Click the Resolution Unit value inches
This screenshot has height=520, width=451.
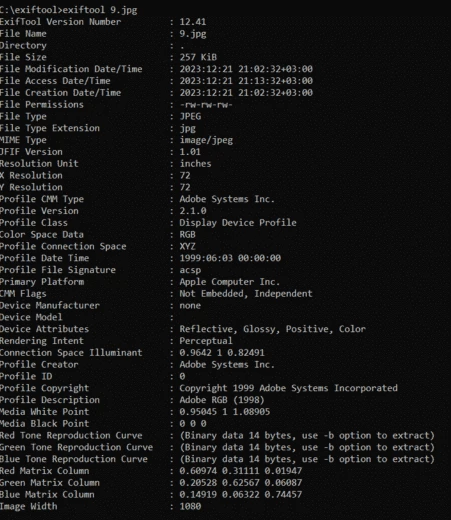(x=195, y=164)
